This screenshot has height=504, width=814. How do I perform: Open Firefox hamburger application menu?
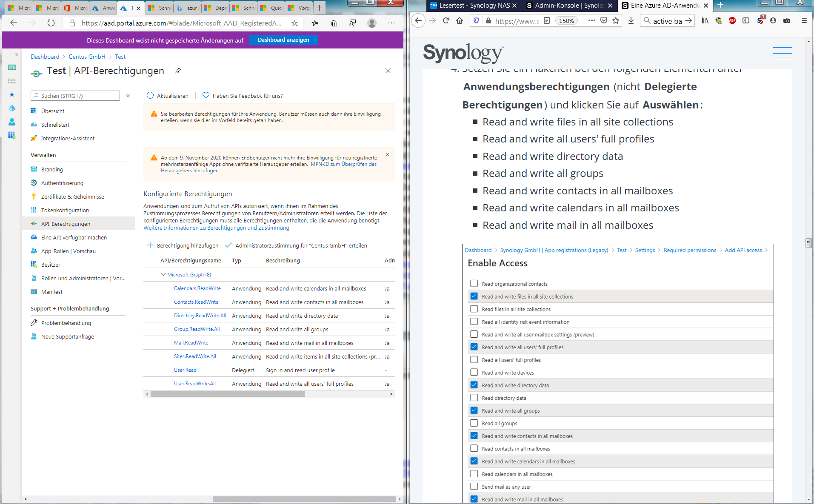click(804, 20)
